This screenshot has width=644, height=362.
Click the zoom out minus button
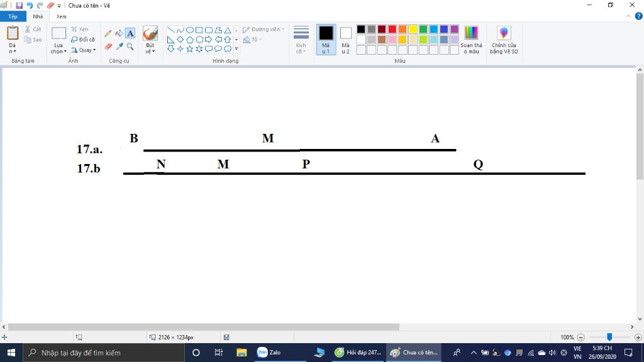pyautogui.click(x=580, y=337)
